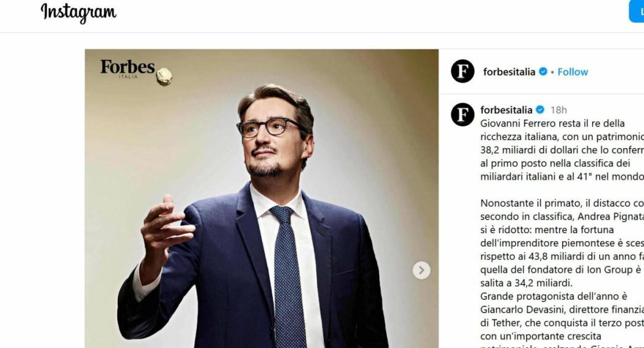Click the Forbes Italia logo on the photo
This screenshot has height=348, width=644.
click(128, 68)
